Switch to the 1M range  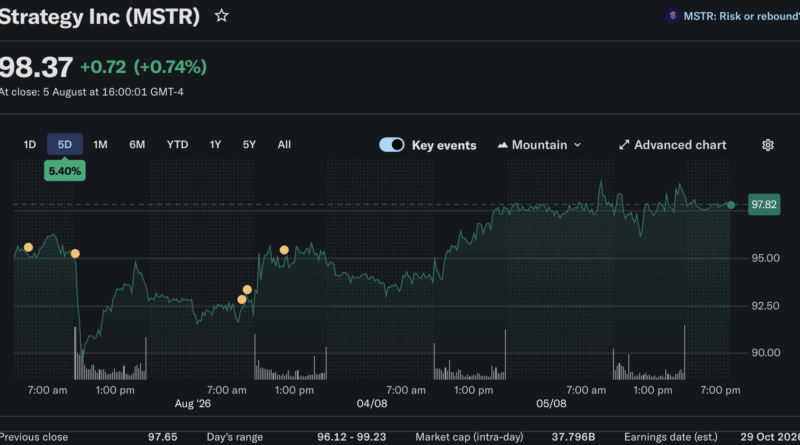click(x=100, y=144)
